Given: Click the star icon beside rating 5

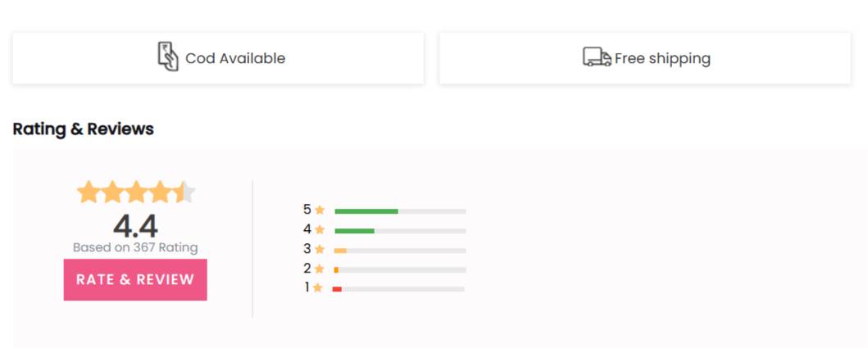Looking at the screenshot, I should click(320, 210).
